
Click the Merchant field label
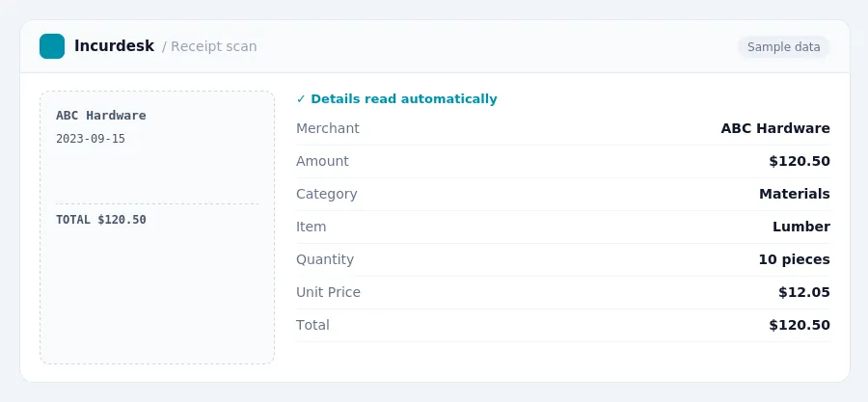tap(328, 128)
